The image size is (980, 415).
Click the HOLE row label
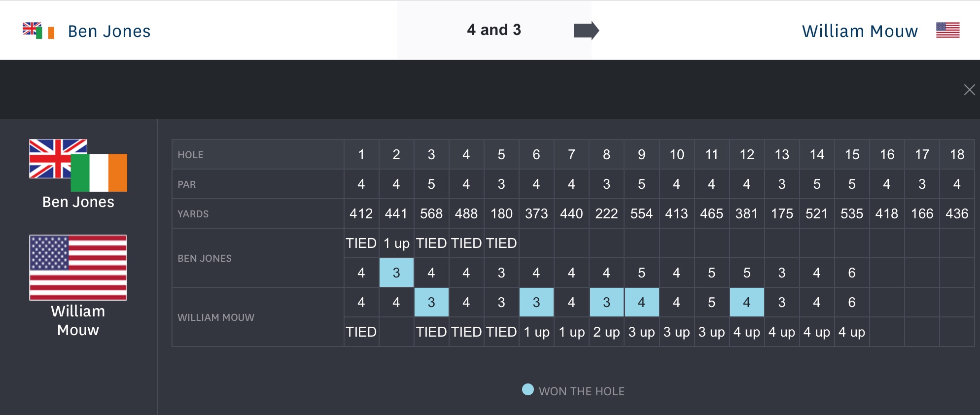[x=190, y=155]
